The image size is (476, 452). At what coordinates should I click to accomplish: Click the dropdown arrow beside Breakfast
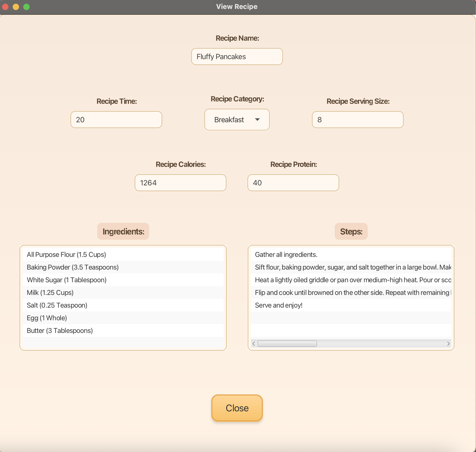(258, 120)
